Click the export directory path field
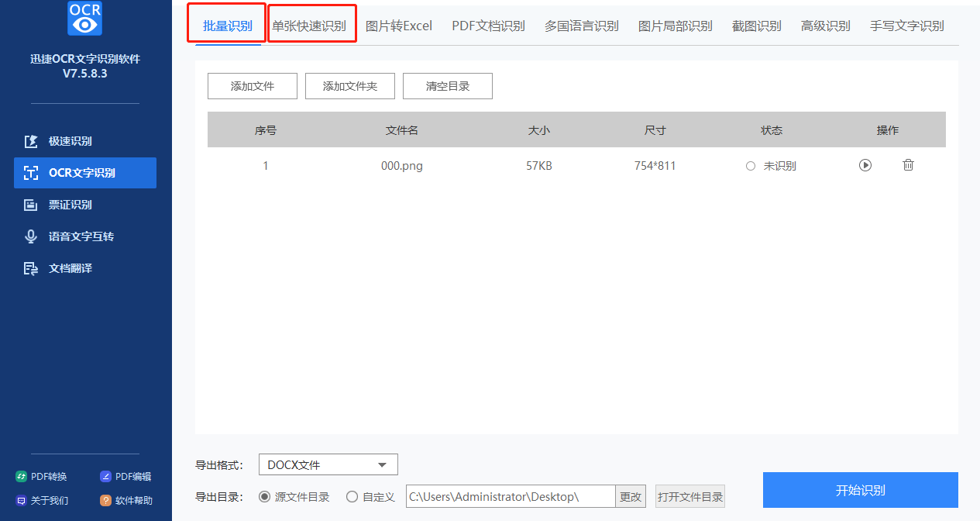Screen dimensions: 980x521 (x=511, y=497)
